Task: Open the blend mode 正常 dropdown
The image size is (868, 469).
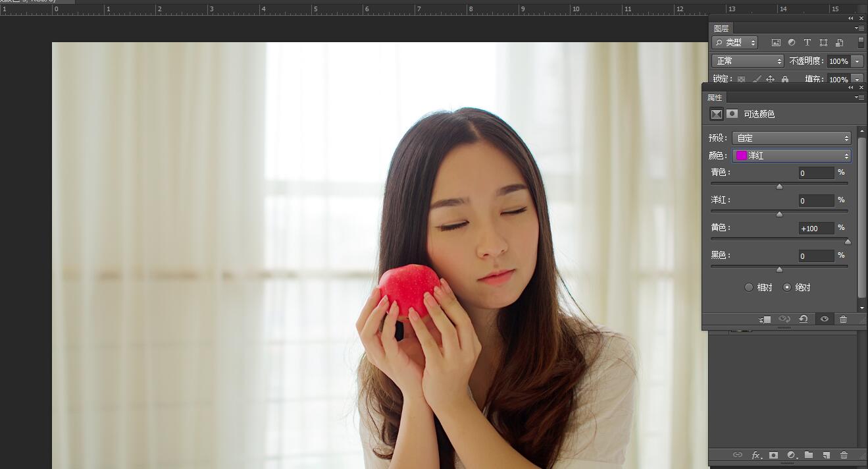Action: [748, 61]
